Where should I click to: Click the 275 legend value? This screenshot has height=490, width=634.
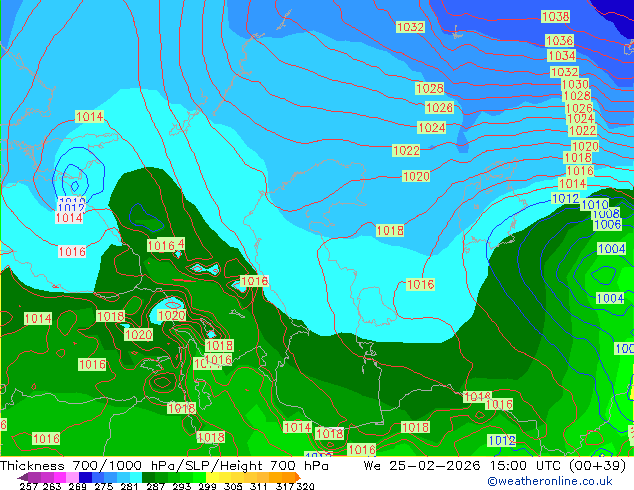[x=104, y=486]
